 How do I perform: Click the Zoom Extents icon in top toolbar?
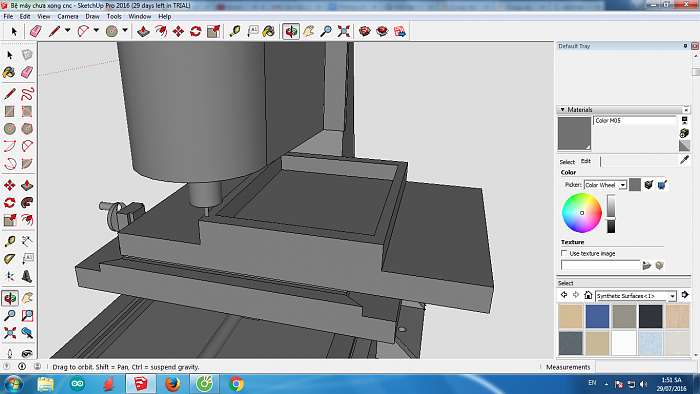(344, 31)
